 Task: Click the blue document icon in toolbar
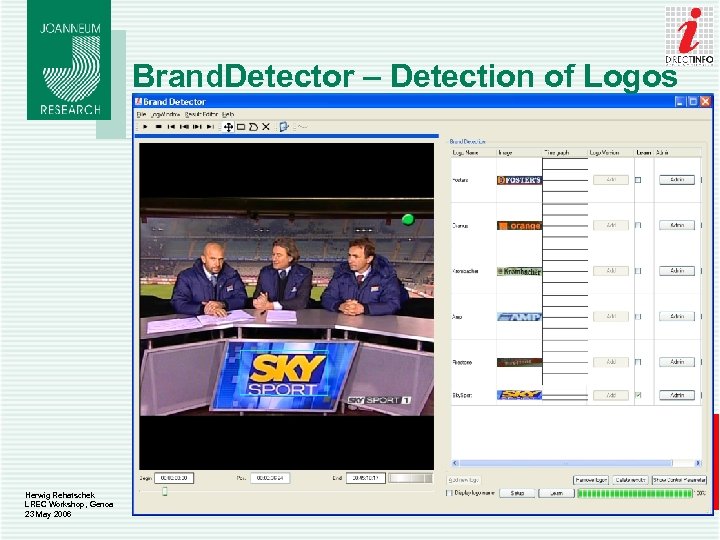tap(284, 127)
